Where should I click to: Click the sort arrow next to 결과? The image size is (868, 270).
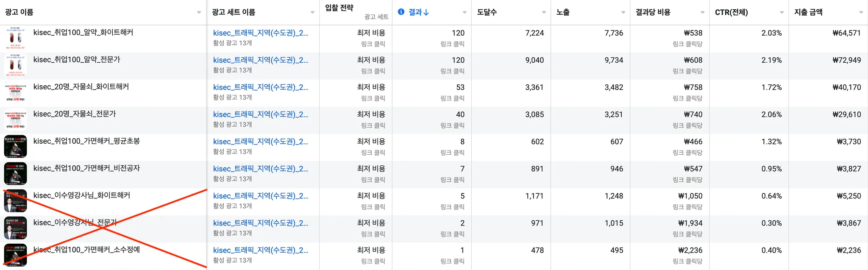(x=426, y=12)
